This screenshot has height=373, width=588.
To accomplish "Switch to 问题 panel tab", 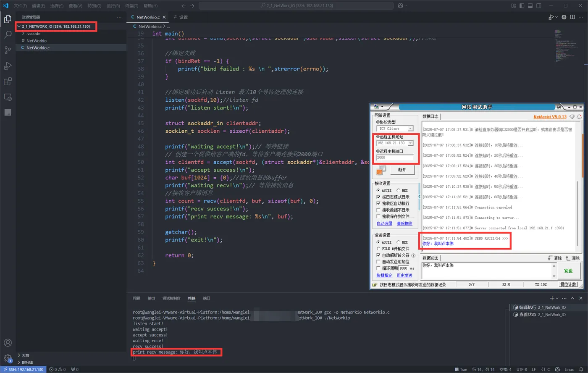I will coord(136,298).
